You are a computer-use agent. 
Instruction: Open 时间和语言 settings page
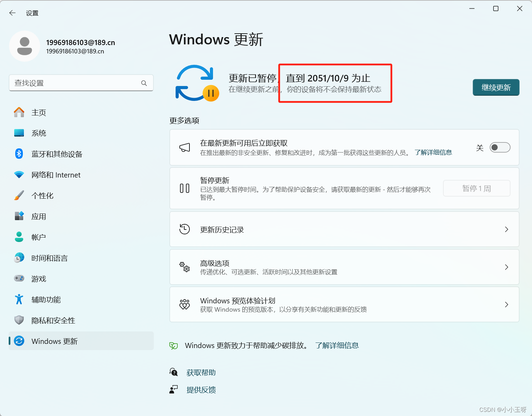(x=81, y=258)
